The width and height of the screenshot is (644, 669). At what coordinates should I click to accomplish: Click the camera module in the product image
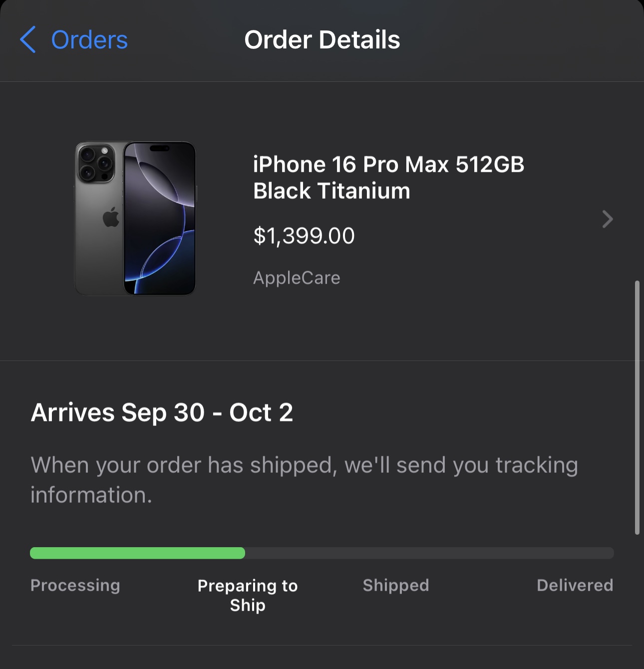(95, 163)
